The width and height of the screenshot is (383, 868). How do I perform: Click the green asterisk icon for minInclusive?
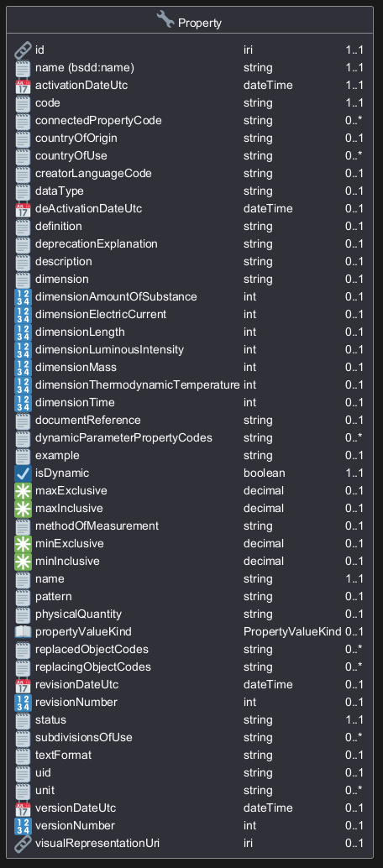coord(23,562)
